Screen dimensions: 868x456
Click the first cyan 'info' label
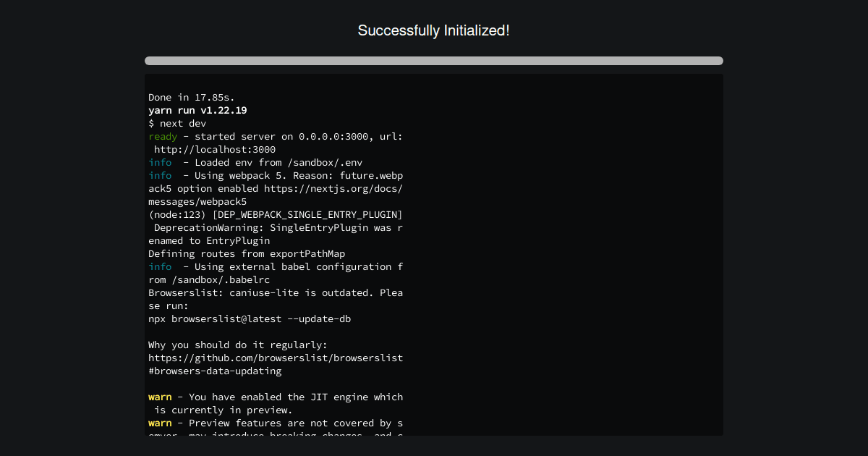160,163
